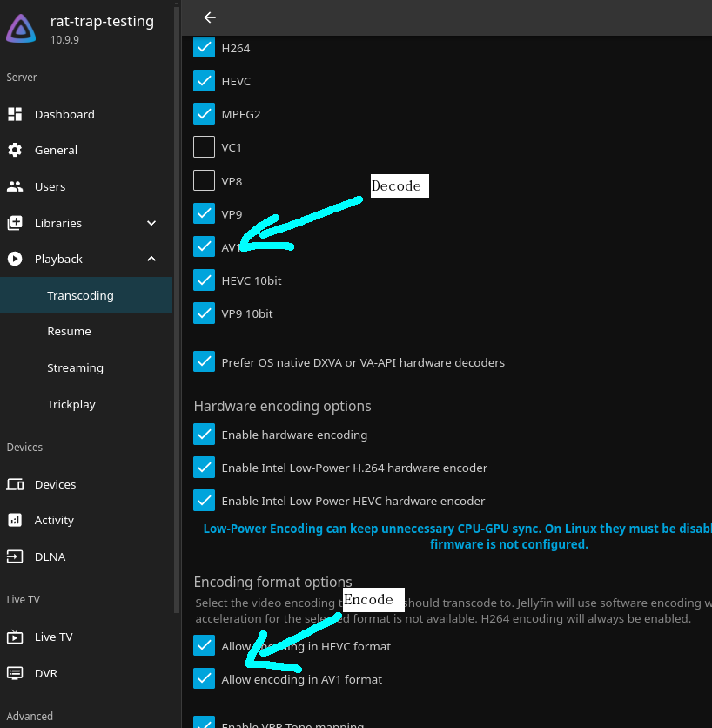Uncheck Allow encoding in AV1 format

coord(204,678)
